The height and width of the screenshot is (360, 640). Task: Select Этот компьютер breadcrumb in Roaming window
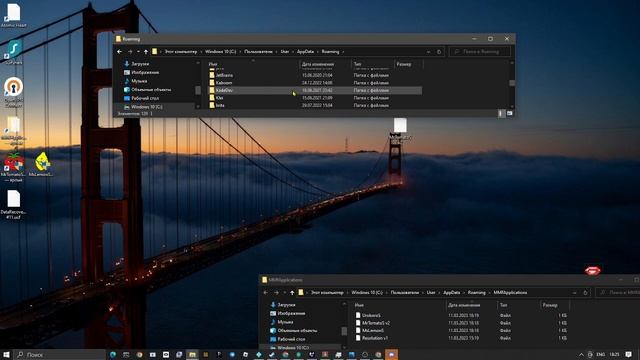click(180, 52)
